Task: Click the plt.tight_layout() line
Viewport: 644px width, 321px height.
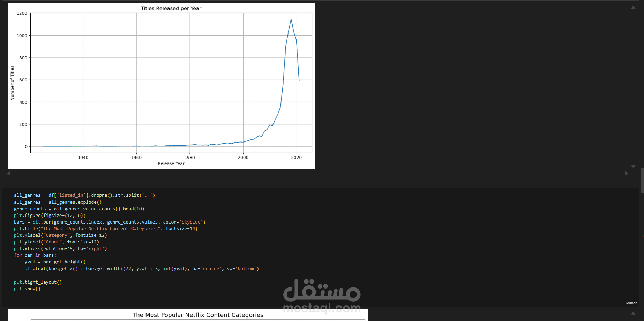Action: 38,282
